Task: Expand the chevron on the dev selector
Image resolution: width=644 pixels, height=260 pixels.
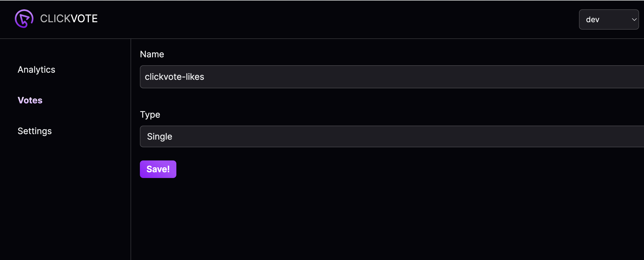Action: [x=634, y=19]
